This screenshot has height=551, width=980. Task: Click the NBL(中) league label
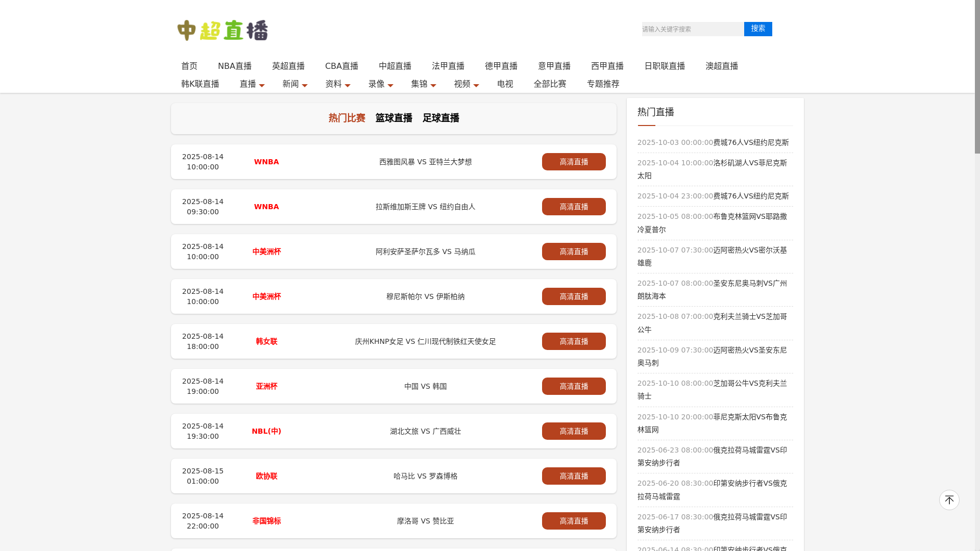coord(266,431)
